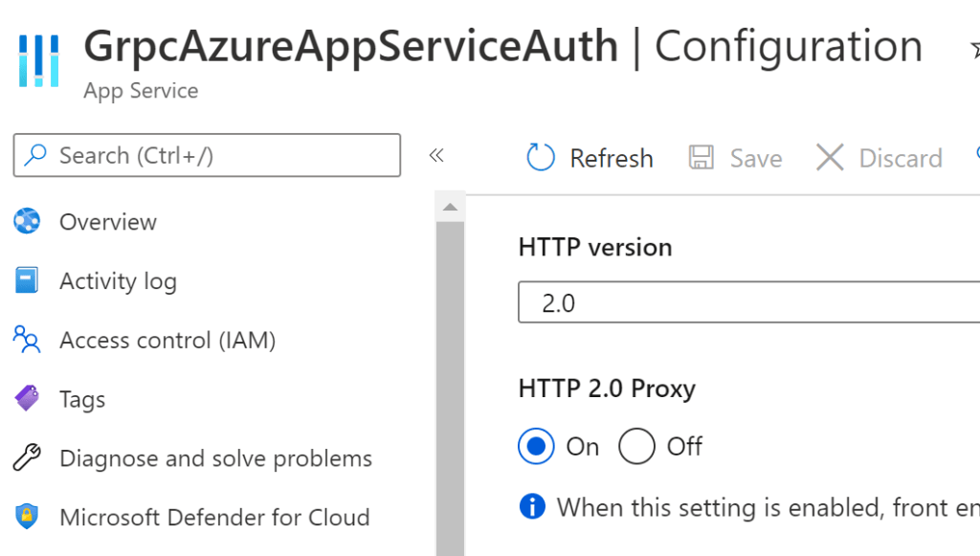Click the Access control people icon
Viewport: 980px width, 556px height.
[27, 340]
